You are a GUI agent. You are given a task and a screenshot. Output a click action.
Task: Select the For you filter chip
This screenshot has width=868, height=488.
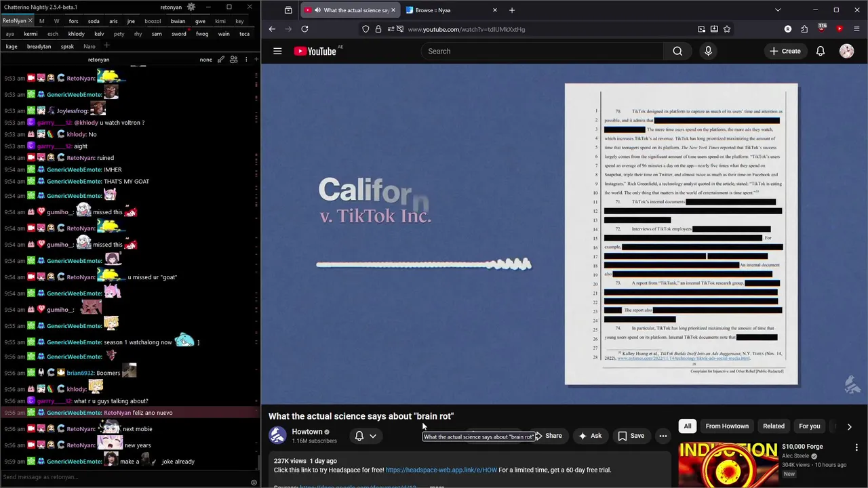[x=809, y=426]
